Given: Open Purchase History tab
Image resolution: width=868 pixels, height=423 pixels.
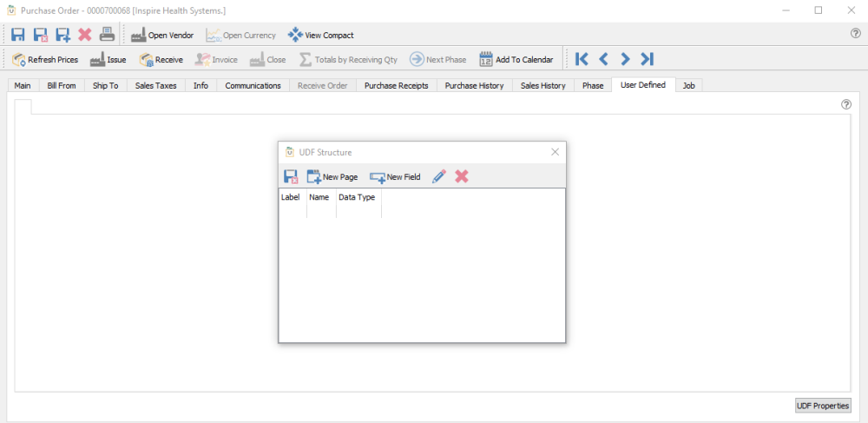Looking at the screenshot, I should (475, 85).
